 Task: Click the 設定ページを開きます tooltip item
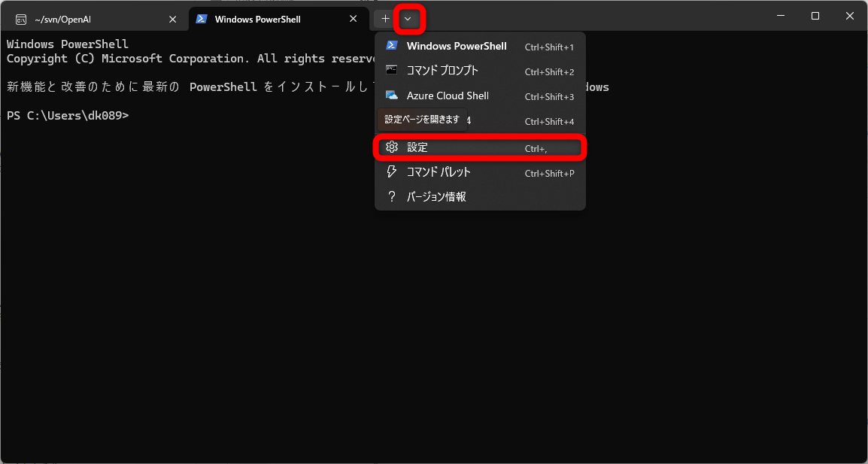point(421,119)
